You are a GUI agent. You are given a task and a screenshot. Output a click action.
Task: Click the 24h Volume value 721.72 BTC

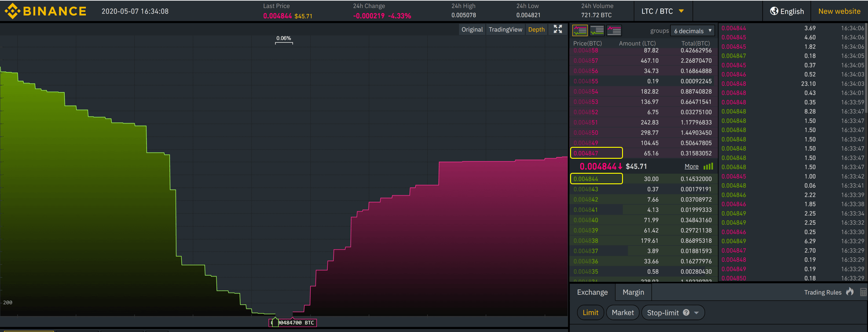[596, 15]
